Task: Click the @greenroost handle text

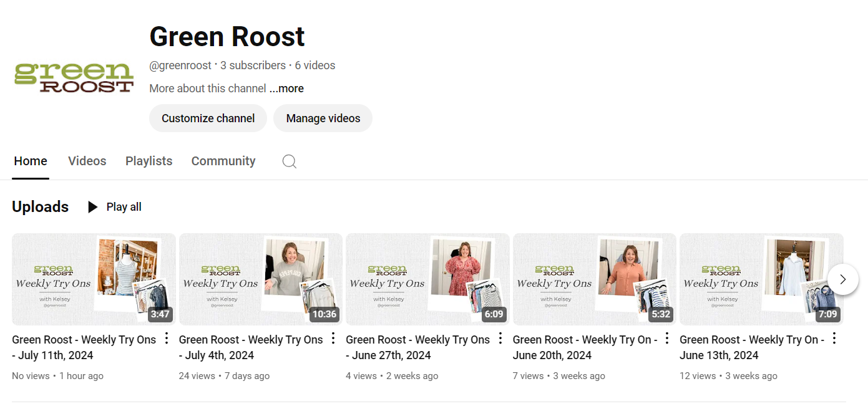Action: (x=180, y=65)
